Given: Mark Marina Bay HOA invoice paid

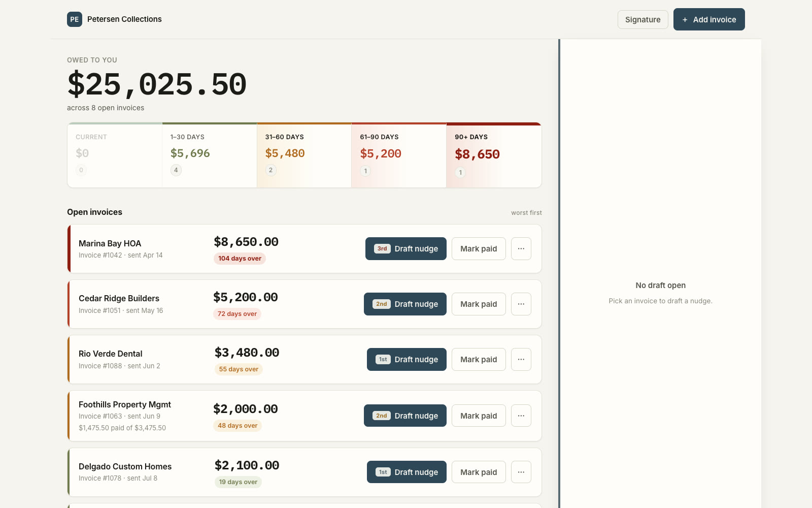Looking at the screenshot, I should 479,249.
